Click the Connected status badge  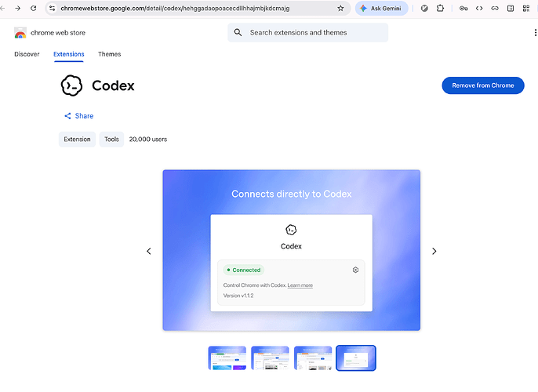244,270
